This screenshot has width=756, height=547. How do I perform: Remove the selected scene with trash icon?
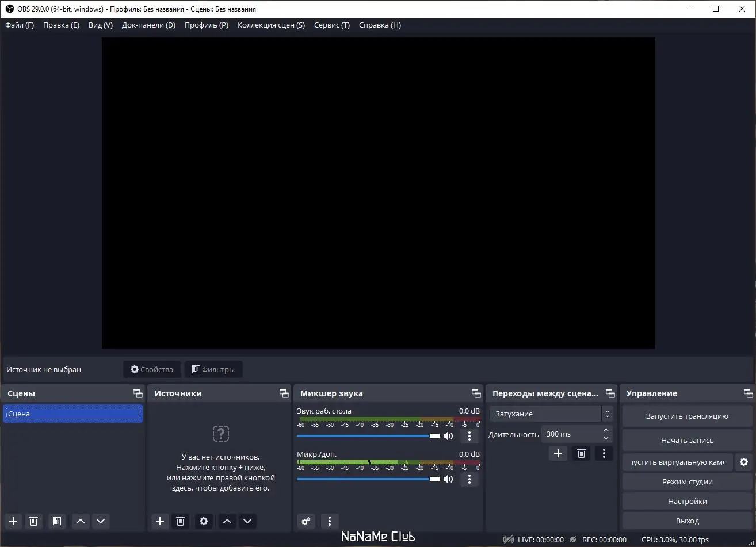[x=34, y=521]
